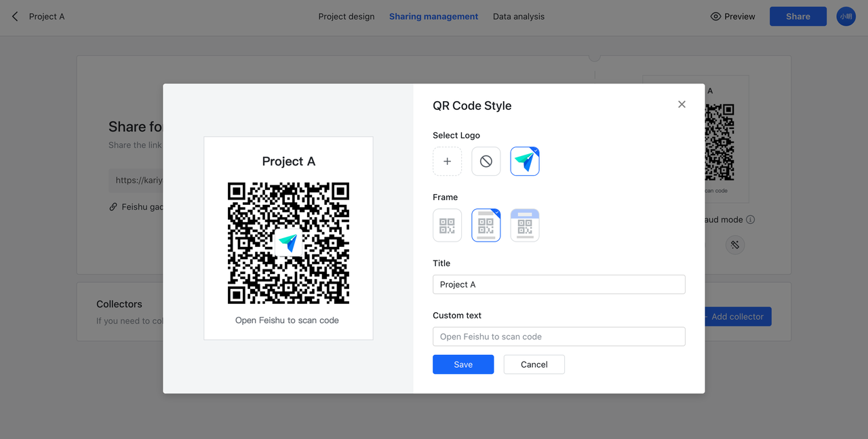Open the Project design tab
The height and width of the screenshot is (439, 868).
pos(347,16)
